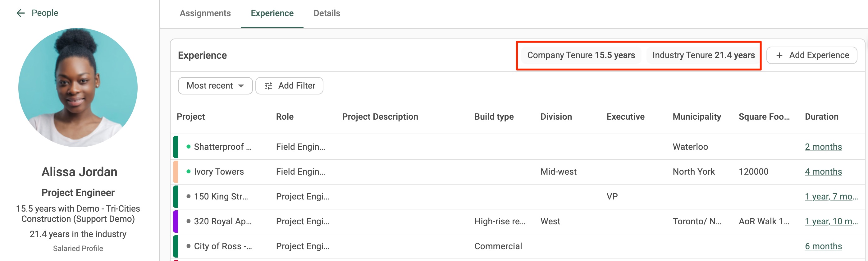Click the Alissa Jordan name heading

pyautogui.click(x=79, y=172)
